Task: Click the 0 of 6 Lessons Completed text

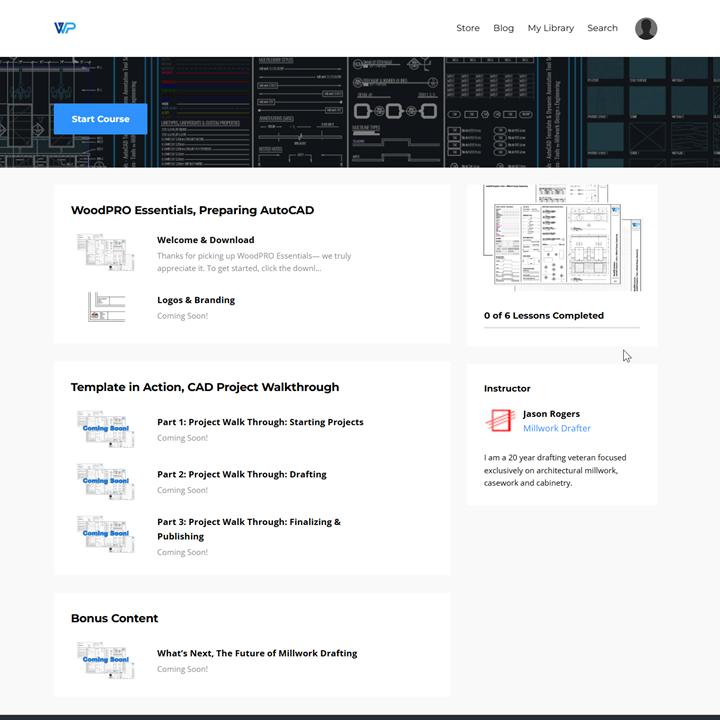Action: [544, 315]
